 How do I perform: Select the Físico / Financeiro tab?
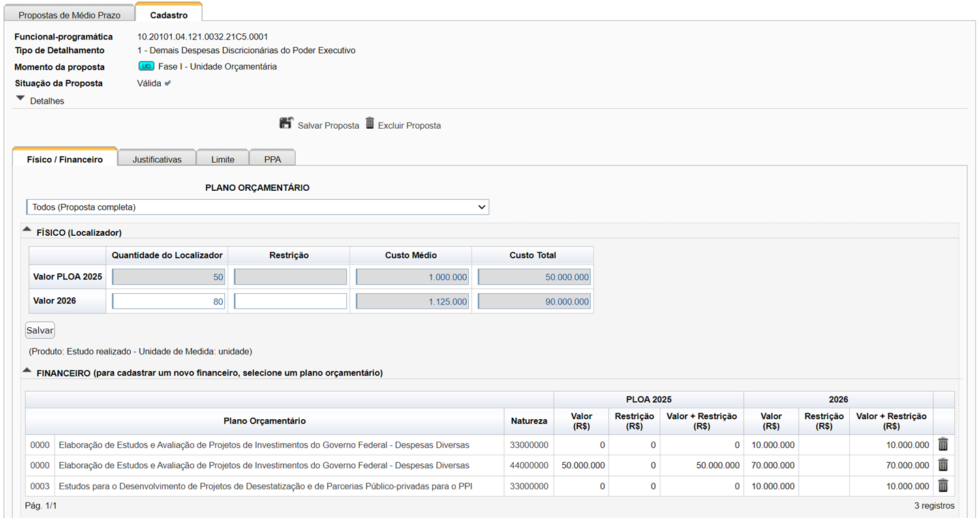click(x=65, y=159)
